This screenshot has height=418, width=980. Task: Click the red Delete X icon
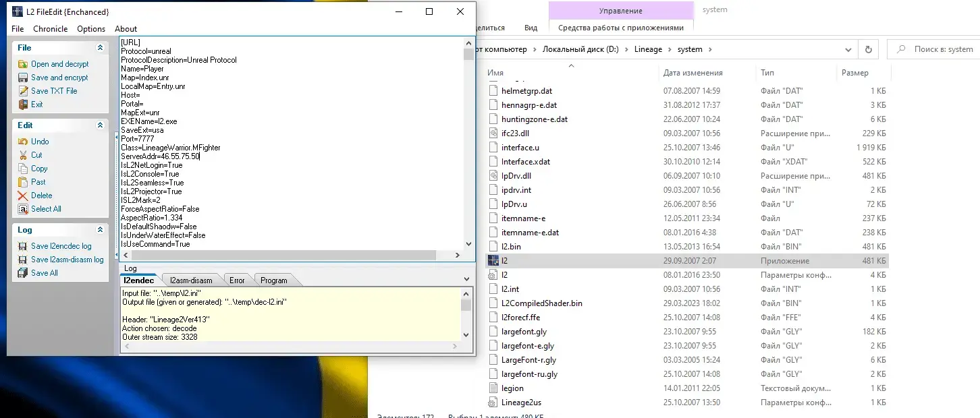[x=23, y=196]
